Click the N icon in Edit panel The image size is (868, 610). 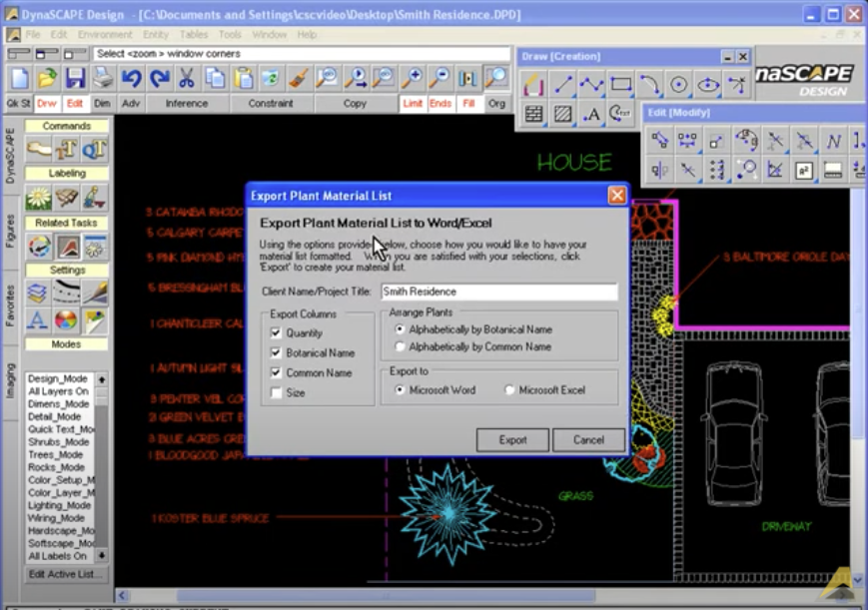click(x=833, y=141)
